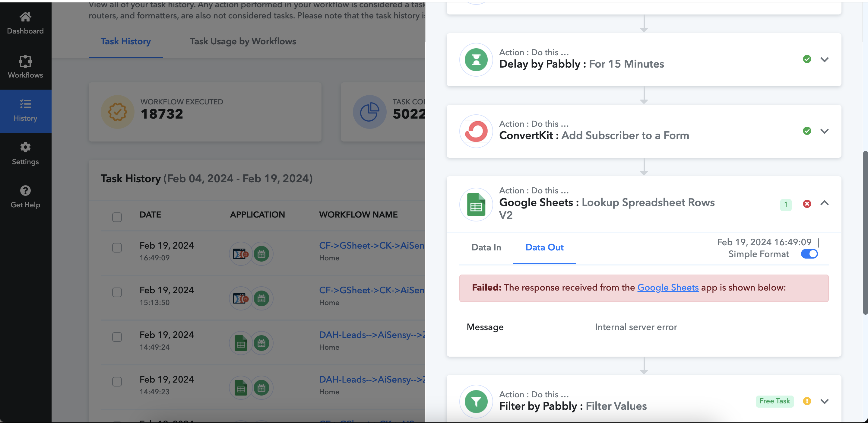
Task: Click second app icon in 16:49:09 row
Action: click(261, 253)
